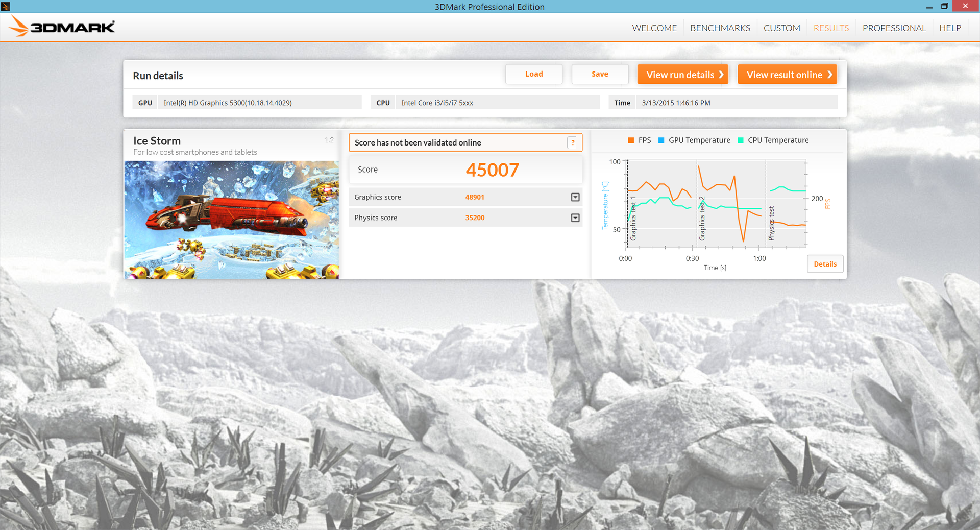980x530 pixels.
Task: Open the Help tab
Action: click(x=950, y=28)
